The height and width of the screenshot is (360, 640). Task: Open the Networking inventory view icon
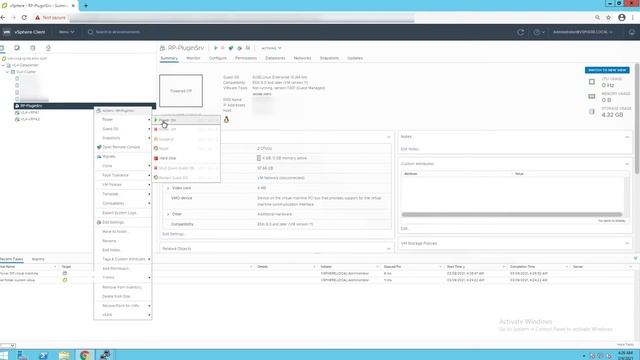pyautogui.click(x=48, y=48)
